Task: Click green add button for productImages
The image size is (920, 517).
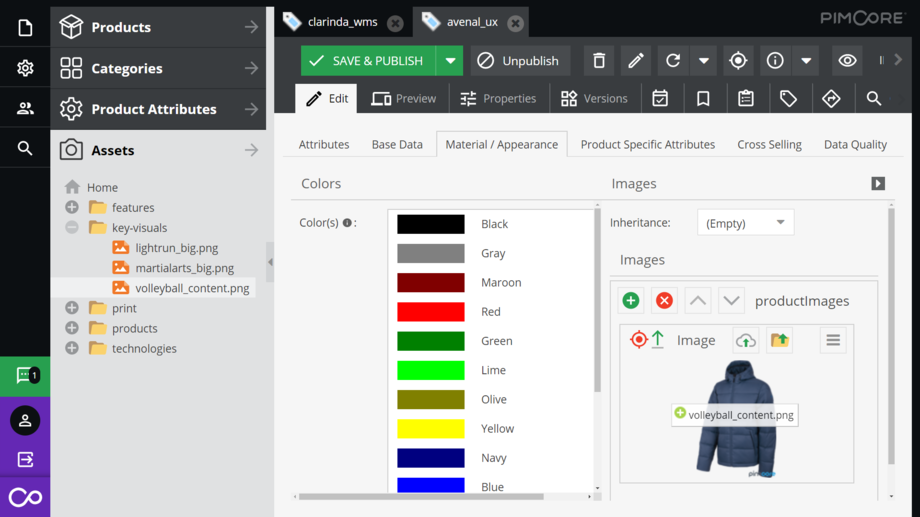Action: point(631,301)
